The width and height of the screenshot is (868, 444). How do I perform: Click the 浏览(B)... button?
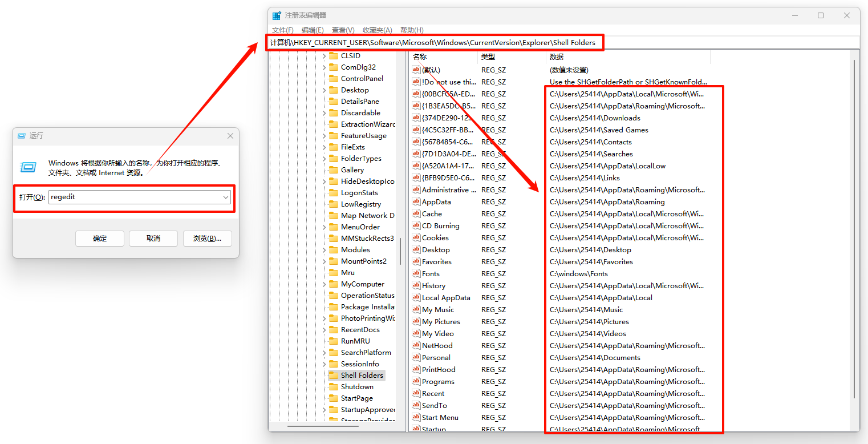tap(207, 239)
